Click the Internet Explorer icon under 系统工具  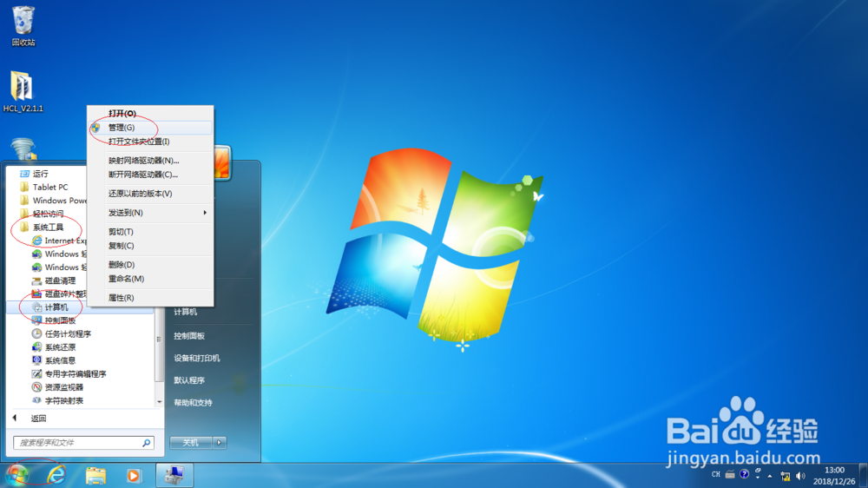(x=36, y=241)
